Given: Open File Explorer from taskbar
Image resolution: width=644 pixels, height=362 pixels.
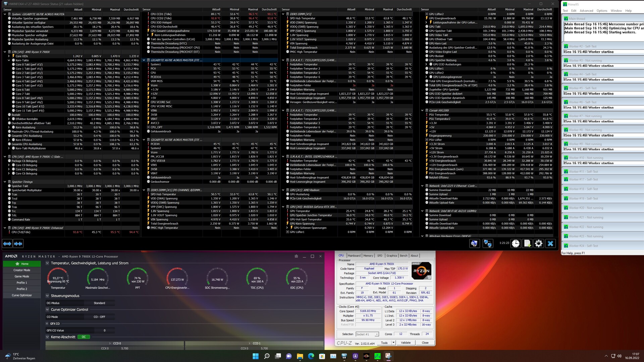Looking at the screenshot, I should pos(300,356).
